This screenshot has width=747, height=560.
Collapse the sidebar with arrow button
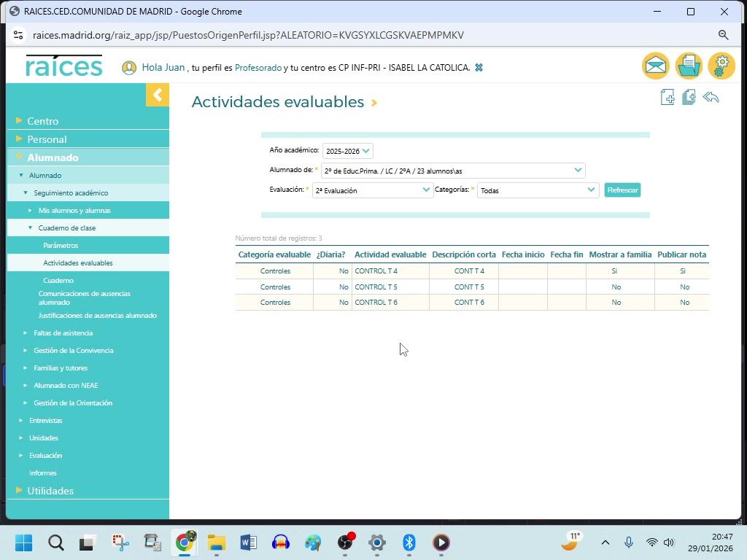point(158,95)
